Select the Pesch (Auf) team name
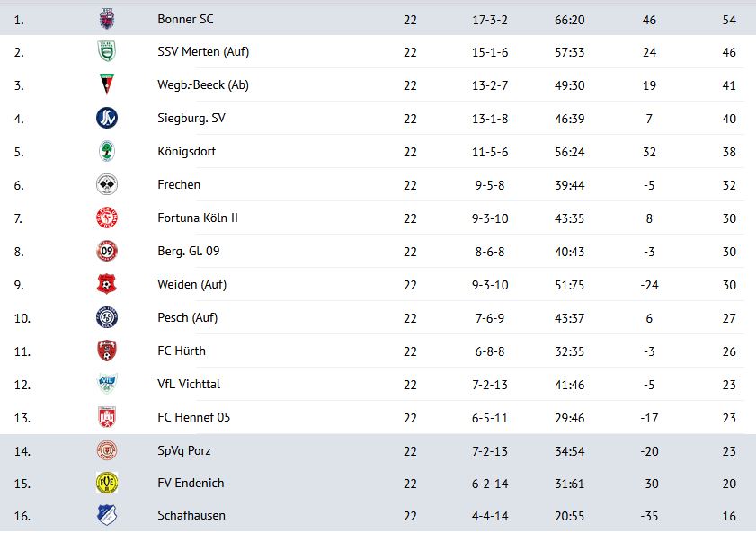The image size is (756, 533). pyautogui.click(x=188, y=317)
